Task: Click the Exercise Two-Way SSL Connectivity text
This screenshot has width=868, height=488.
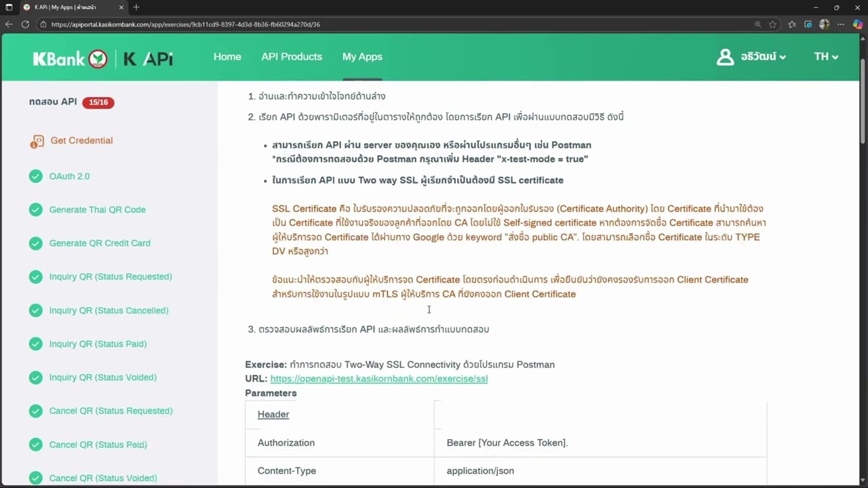Action: point(400,365)
